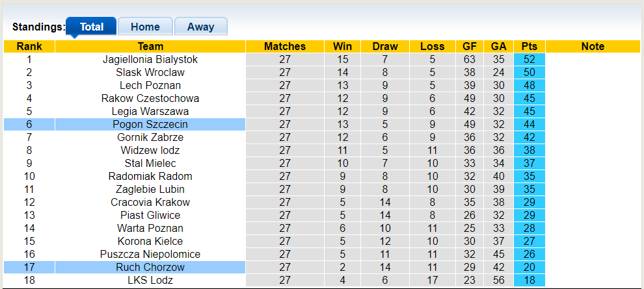Click Jagiellonia's 52 points cell
644x289 pixels.
pos(529,59)
